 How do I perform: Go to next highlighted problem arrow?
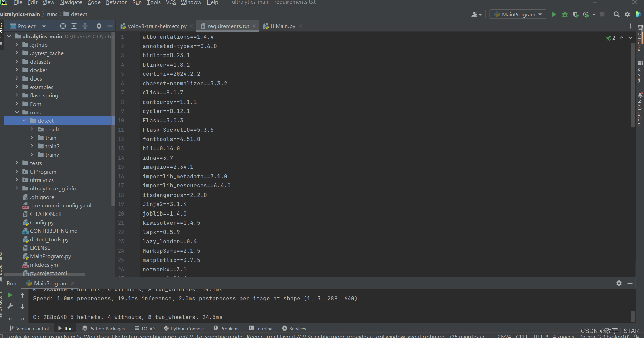(630, 38)
